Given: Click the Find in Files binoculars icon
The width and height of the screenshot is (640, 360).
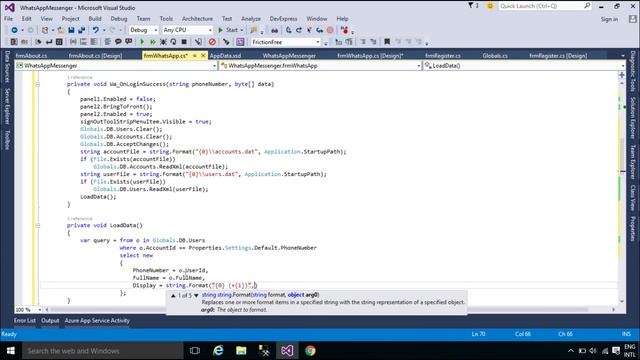Looking at the screenshot, I should [275, 30].
